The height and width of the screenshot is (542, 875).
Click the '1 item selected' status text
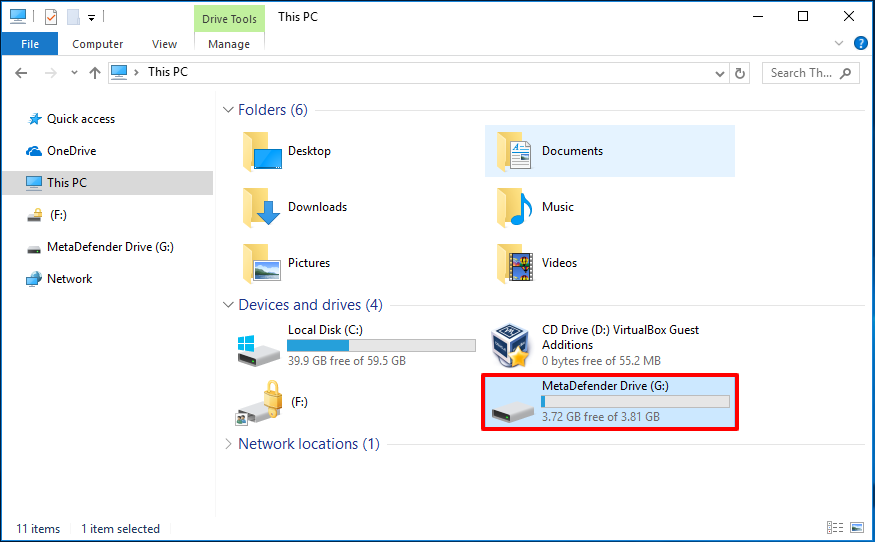click(120, 529)
